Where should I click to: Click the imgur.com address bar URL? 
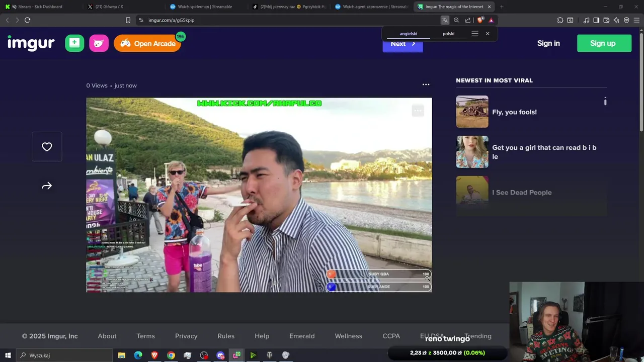point(172,20)
